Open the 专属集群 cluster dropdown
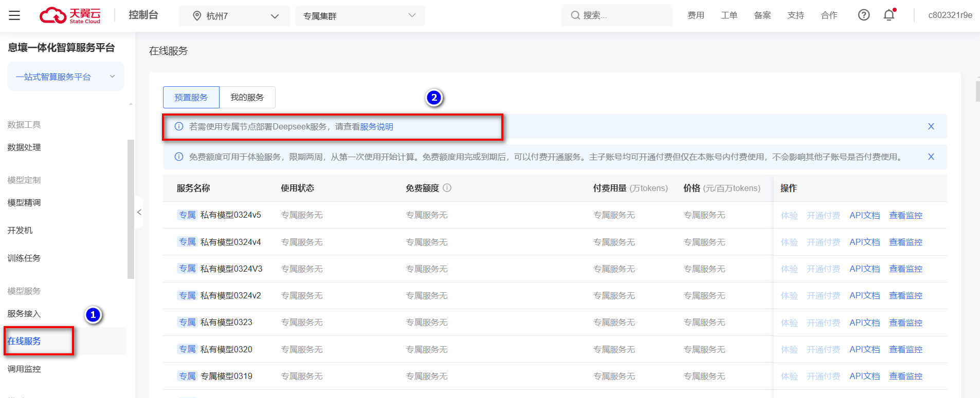The height and width of the screenshot is (398, 980). [360, 16]
